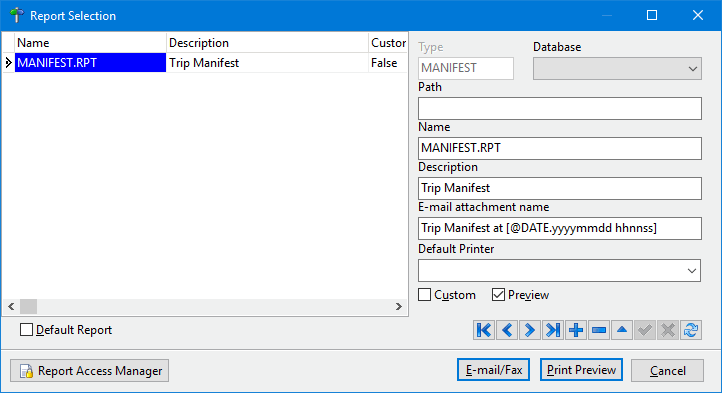Go to previous record arrow

click(x=507, y=330)
